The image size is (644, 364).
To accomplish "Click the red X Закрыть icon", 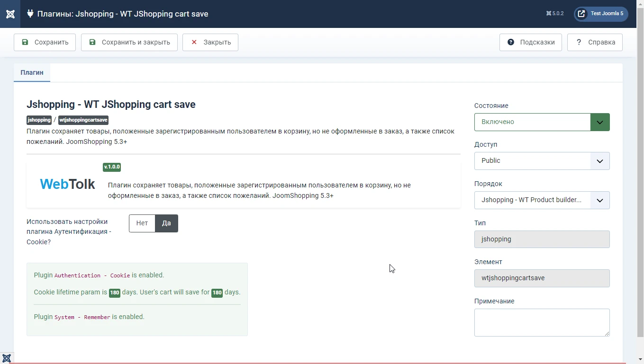I will (194, 42).
